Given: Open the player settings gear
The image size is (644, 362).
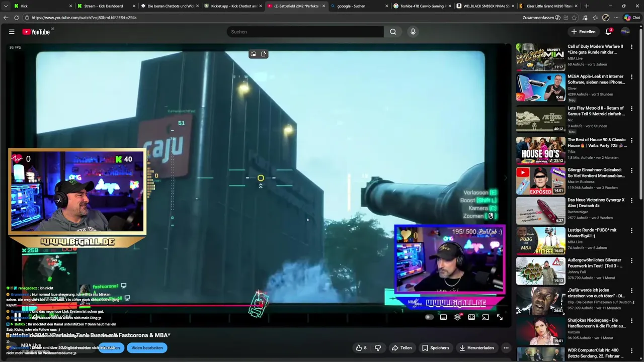Looking at the screenshot, I should [457, 317].
